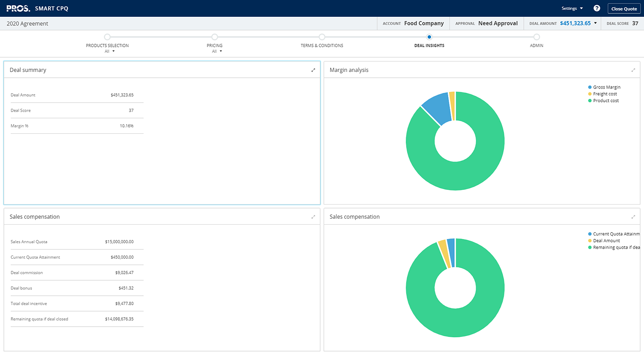Open the Settings dropdown menu
This screenshot has width=644, height=355.
[x=572, y=9]
